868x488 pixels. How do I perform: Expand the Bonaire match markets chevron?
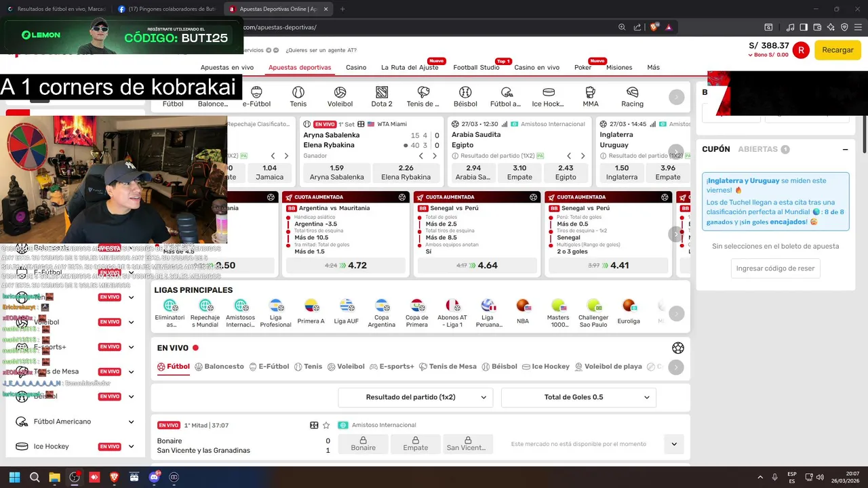[674, 444]
